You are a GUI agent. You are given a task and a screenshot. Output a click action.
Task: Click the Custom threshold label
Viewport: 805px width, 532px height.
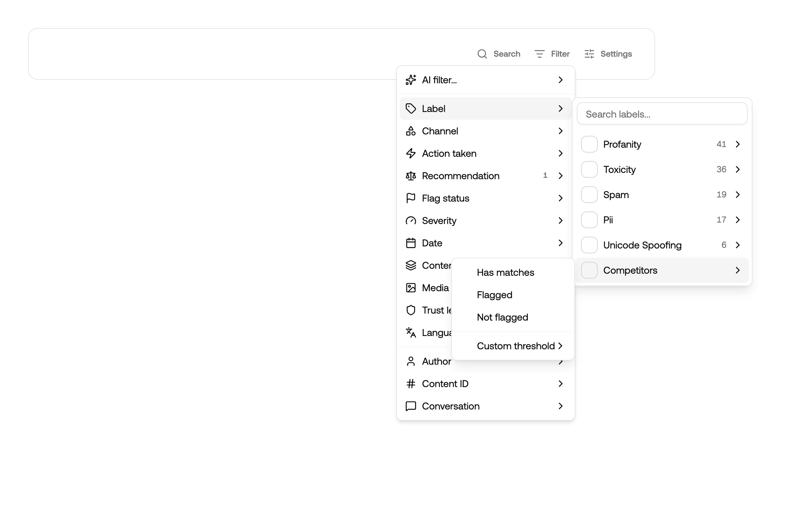point(516,346)
